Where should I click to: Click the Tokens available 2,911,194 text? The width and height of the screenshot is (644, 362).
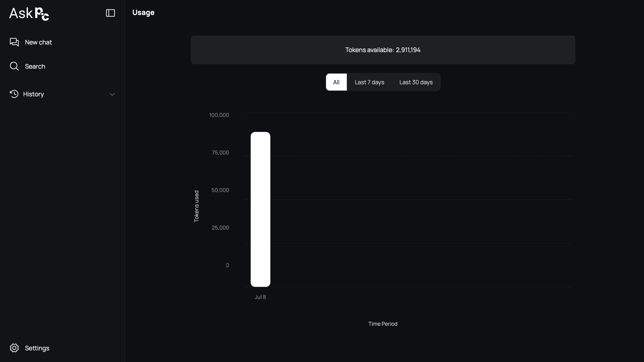[383, 50]
